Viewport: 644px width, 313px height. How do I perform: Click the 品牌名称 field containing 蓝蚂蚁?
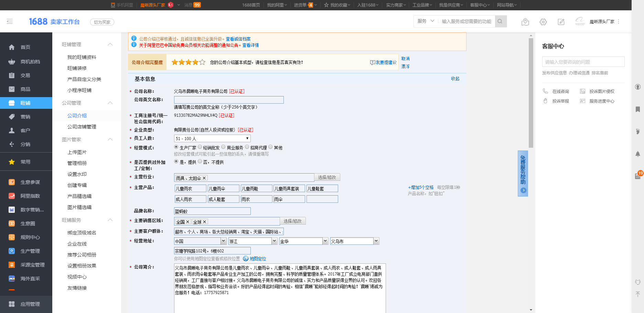(212, 211)
